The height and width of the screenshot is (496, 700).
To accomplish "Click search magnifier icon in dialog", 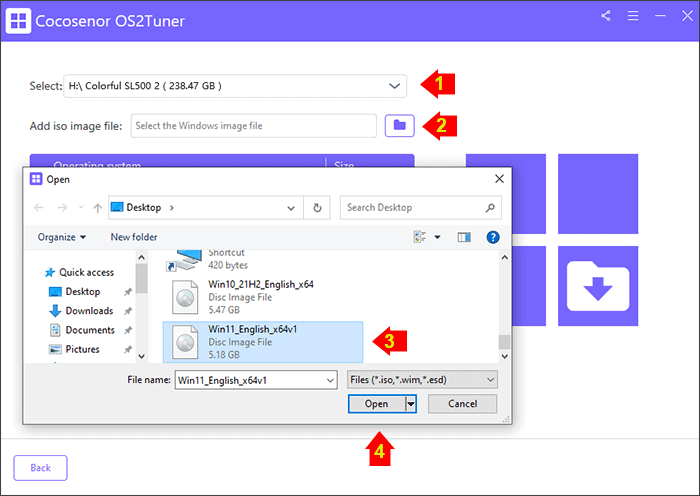I will click(490, 208).
